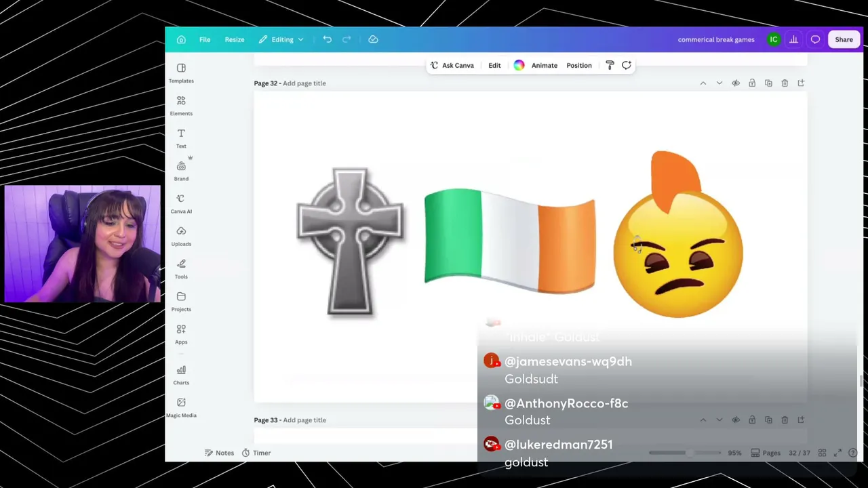Open the Brand panel
The image size is (868, 488).
click(x=181, y=171)
